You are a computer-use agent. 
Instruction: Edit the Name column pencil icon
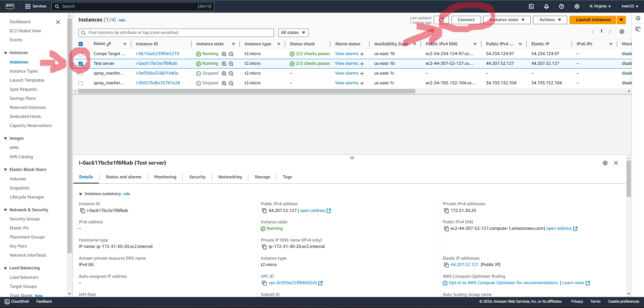pyautogui.click(x=109, y=44)
